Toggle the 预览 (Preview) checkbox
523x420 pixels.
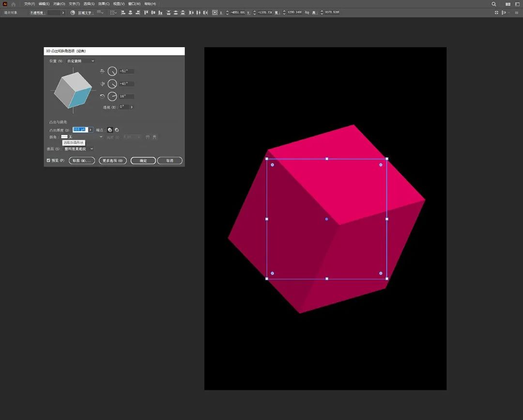pyautogui.click(x=48, y=160)
